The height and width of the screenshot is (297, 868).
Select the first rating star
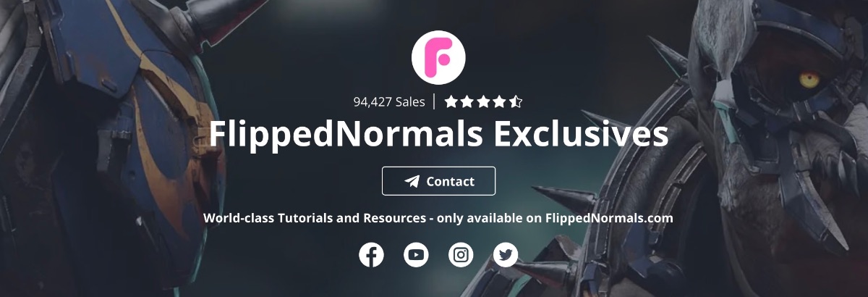click(451, 101)
